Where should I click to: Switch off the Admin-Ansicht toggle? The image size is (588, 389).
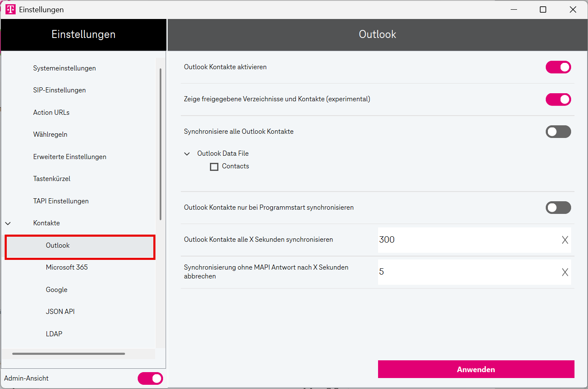pyautogui.click(x=150, y=378)
